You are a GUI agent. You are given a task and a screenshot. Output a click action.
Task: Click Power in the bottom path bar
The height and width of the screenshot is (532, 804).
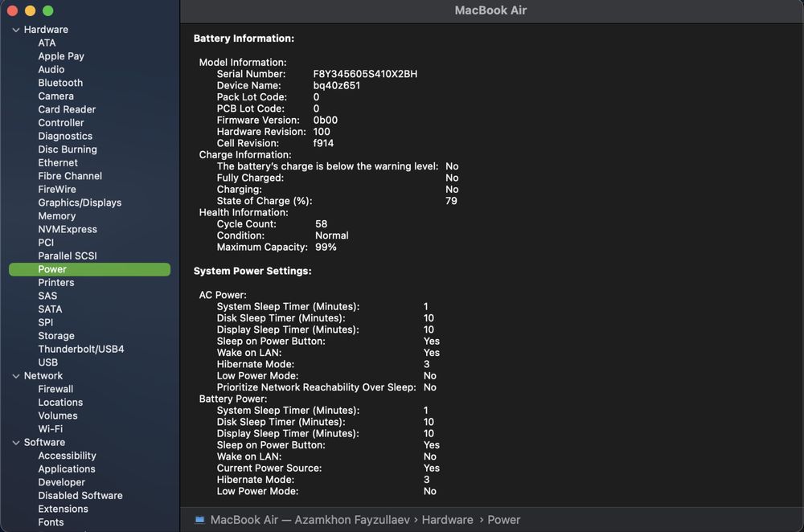coord(503,520)
